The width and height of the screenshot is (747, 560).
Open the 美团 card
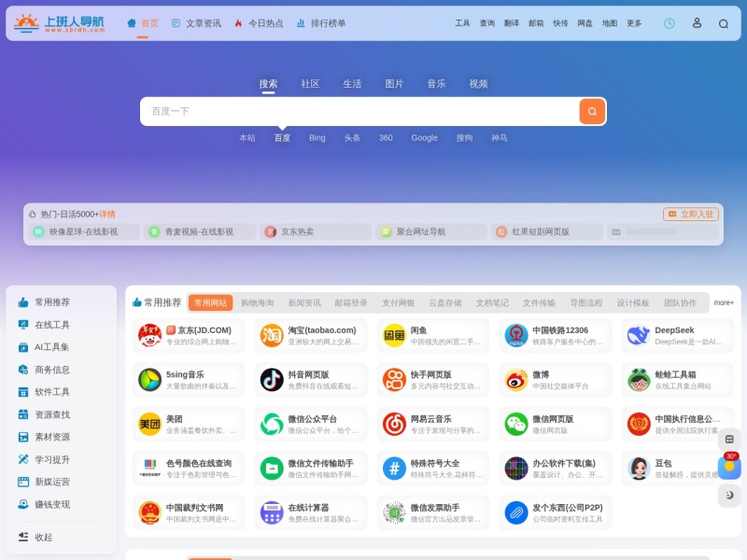coord(189,424)
